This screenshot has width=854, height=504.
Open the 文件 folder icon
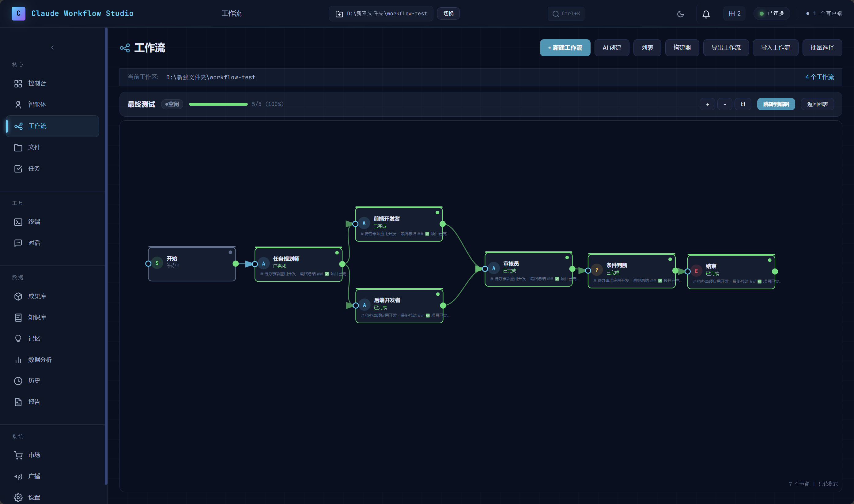point(18,147)
